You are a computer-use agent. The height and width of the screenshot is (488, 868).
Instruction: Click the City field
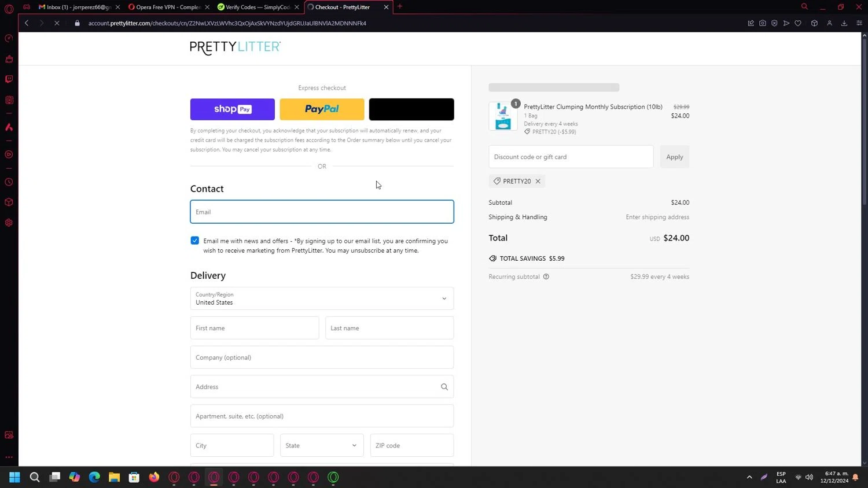tap(232, 445)
